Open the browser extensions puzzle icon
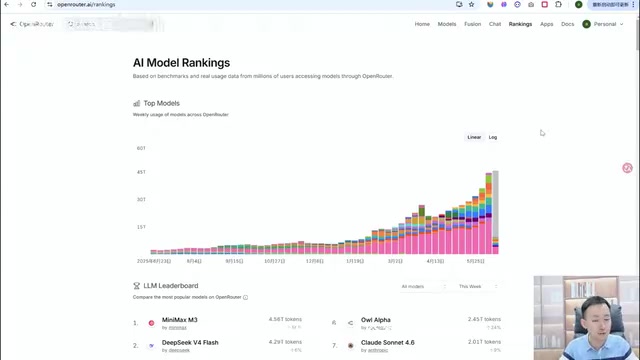The image size is (640, 360). point(558,4)
